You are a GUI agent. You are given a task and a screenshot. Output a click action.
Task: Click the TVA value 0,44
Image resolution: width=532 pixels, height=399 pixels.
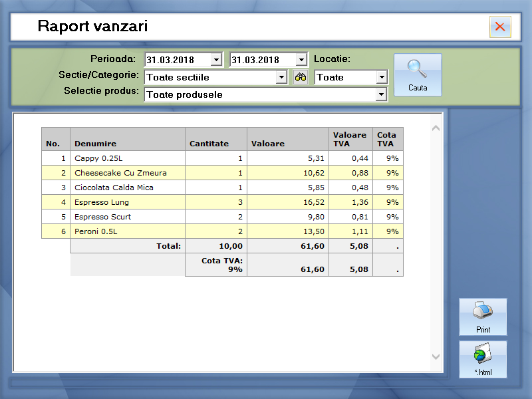pos(360,158)
